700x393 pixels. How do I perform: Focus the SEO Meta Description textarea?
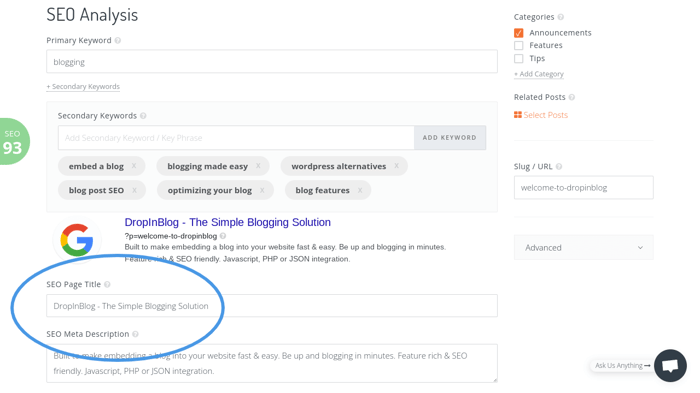pos(272,363)
